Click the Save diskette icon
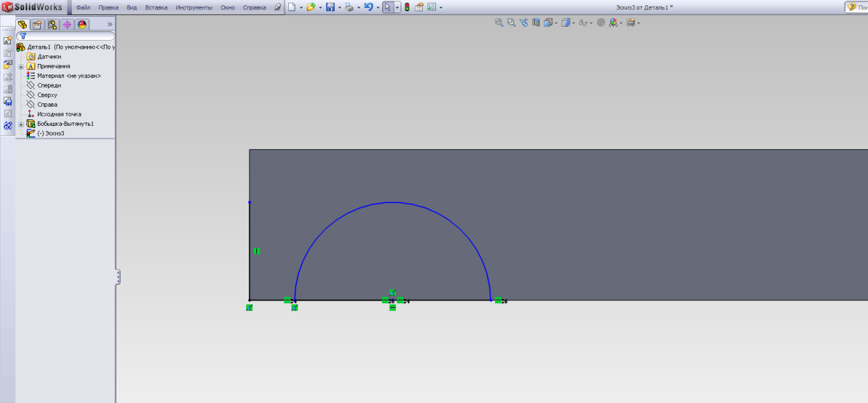This screenshot has height=403, width=868. (x=329, y=7)
